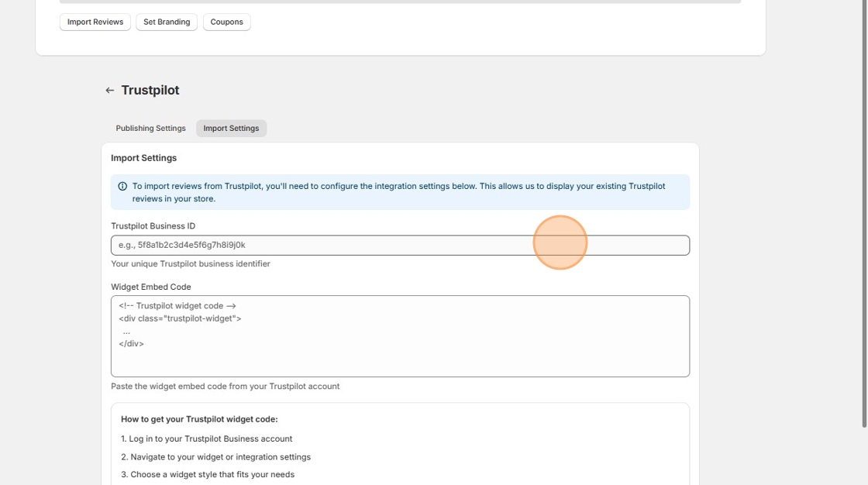Focus the Trustpilot Business ID field
This screenshot has width=868, height=485.
pos(400,246)
